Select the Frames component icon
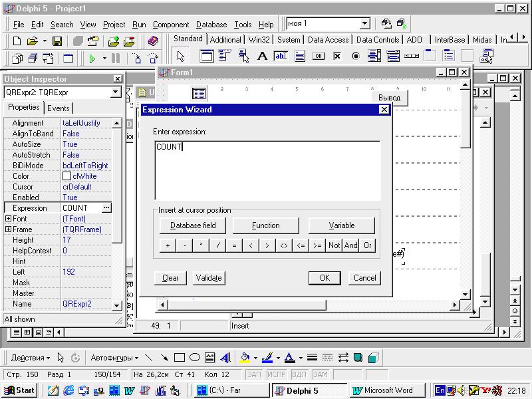532x399 pixels. tap(207, 56)
